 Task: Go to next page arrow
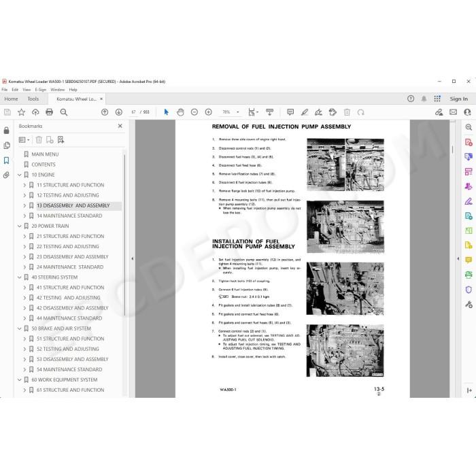point(119,112)
